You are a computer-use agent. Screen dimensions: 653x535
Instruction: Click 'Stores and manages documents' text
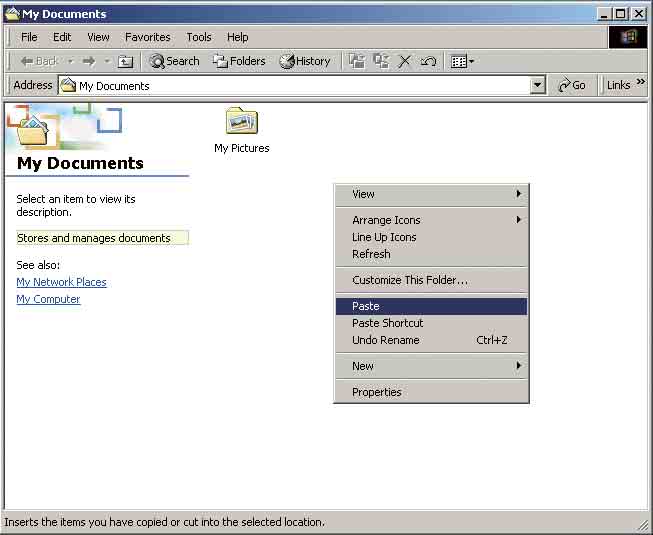click(94, 238)
